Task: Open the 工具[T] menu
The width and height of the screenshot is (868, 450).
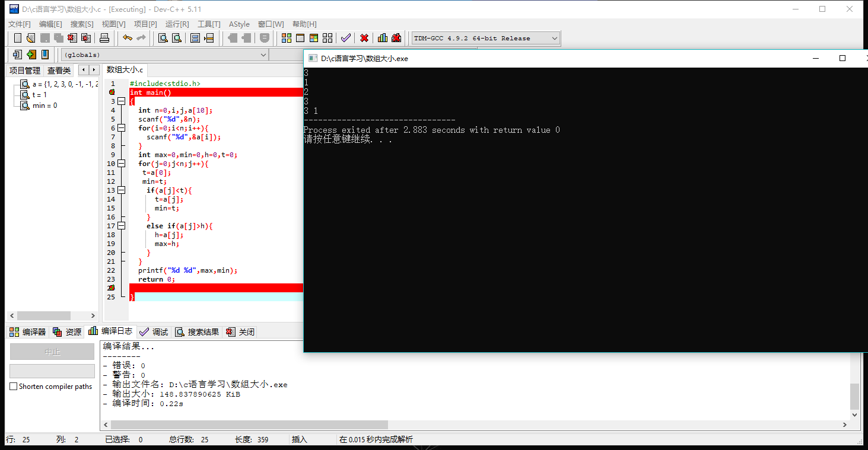Action: (x=209, y=24)
